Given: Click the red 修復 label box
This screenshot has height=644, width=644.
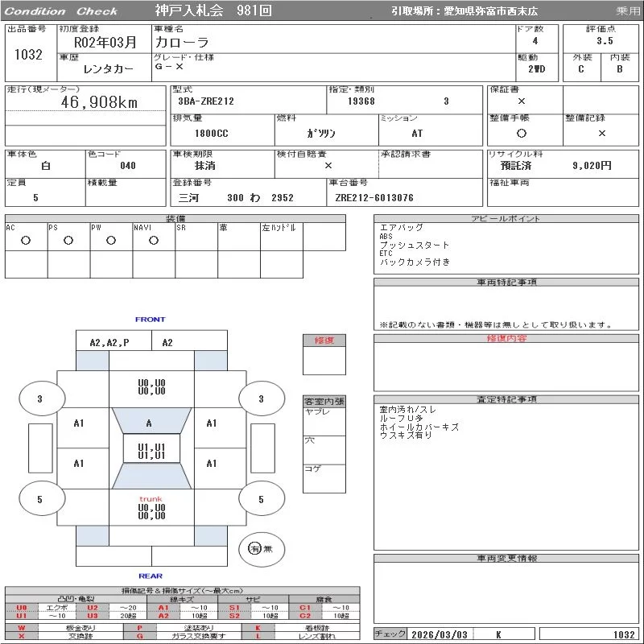Looking at the screenshot, I should [324, 341].
